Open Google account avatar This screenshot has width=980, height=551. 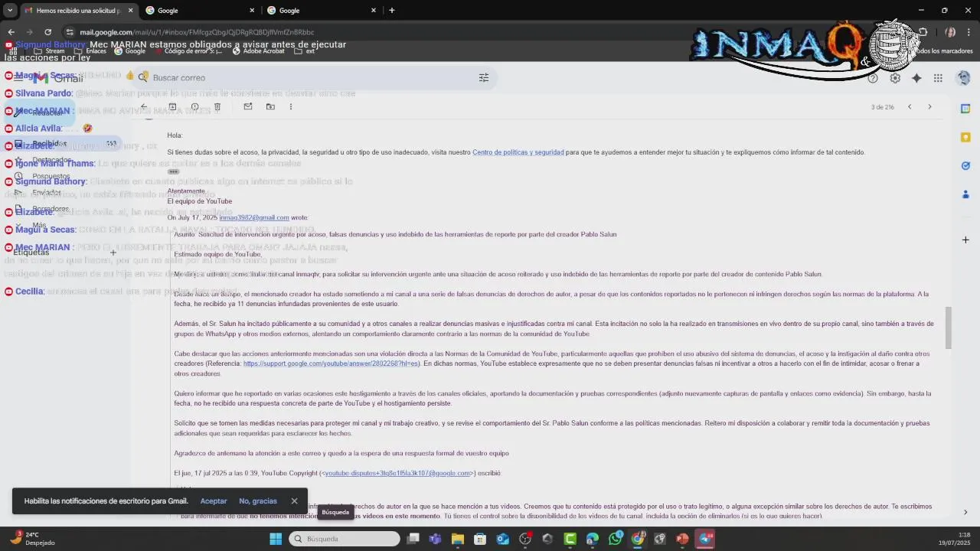(964, 78)
